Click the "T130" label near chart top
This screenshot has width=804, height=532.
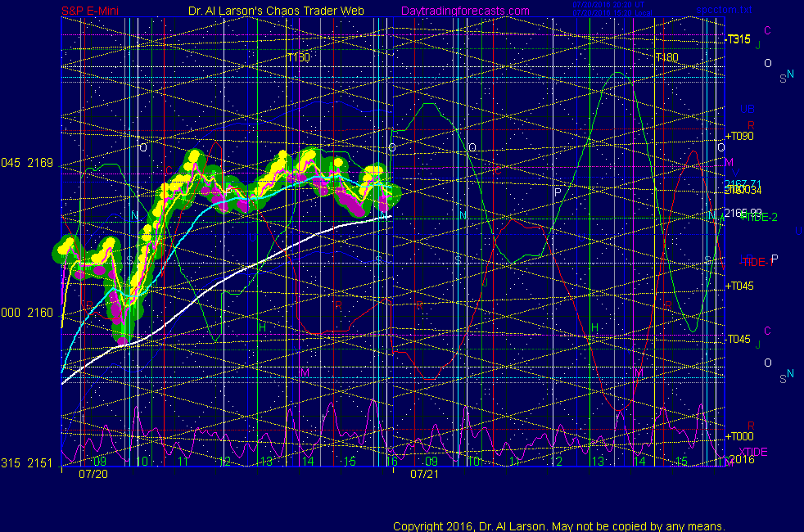pos(298,57)
